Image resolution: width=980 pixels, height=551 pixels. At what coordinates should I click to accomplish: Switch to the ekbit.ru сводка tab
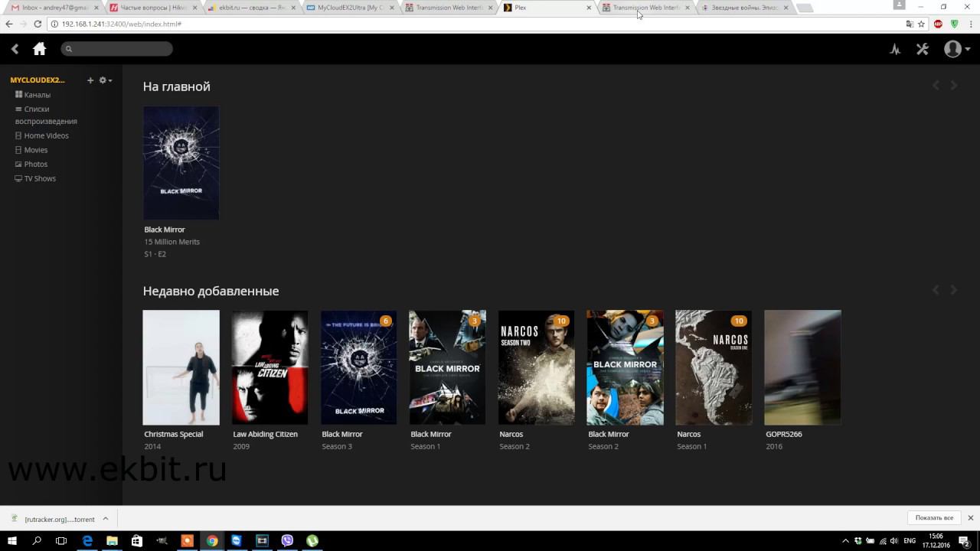(x=252, y=8)
